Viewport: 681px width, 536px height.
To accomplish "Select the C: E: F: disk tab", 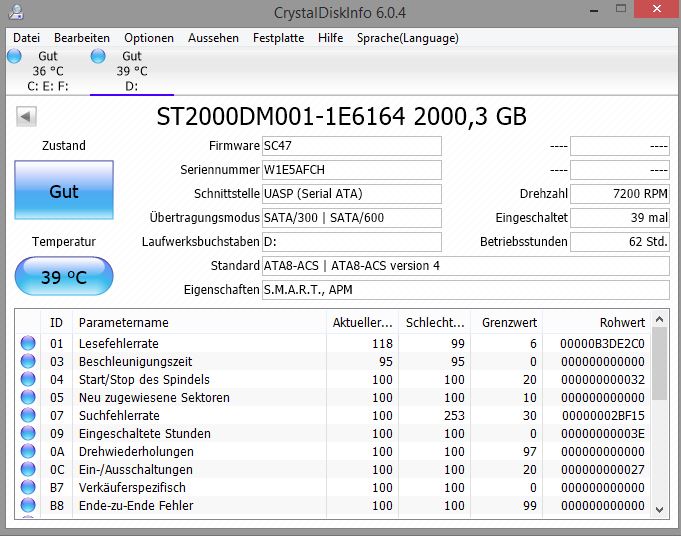I will pos(47,71).
